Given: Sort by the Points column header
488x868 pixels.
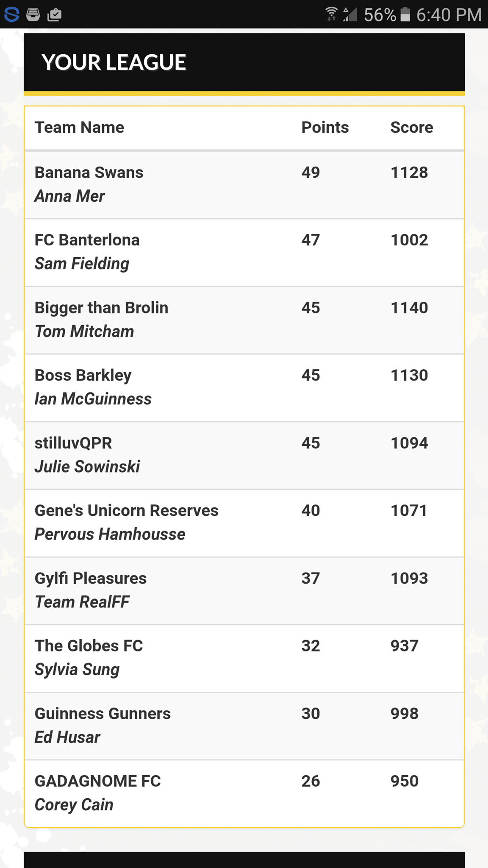Looking at the screenshot, I should coord(325,128).
